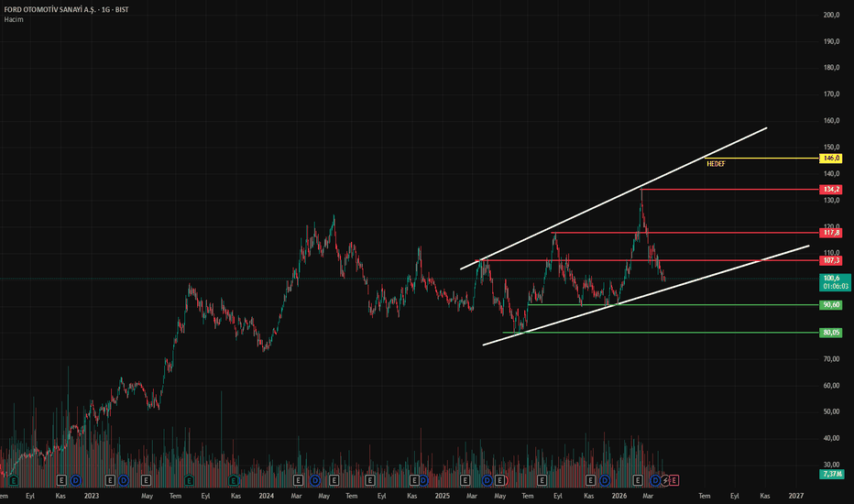Open the dividend D marker right of Mar 2026
854x504 pixels.
tap(655, 480)
